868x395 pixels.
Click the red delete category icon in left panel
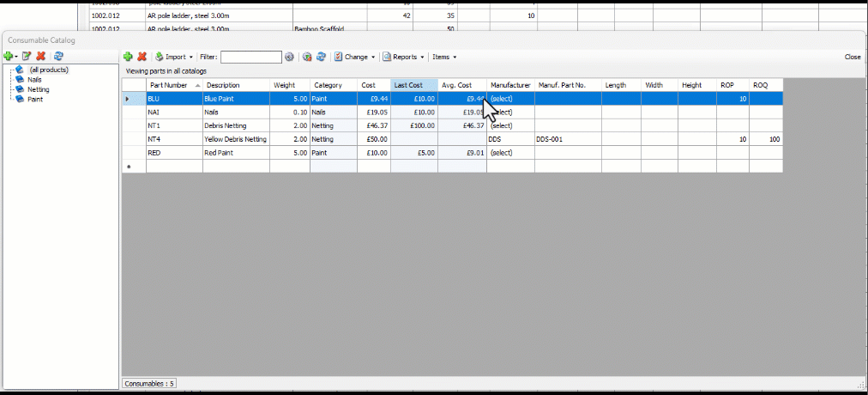pos(40,56)
